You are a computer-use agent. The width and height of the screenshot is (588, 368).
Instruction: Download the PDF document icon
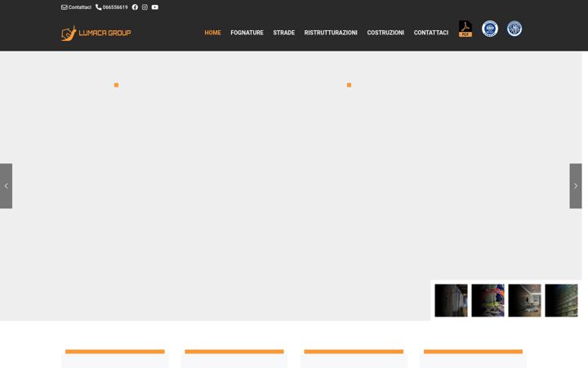(465, 29)
